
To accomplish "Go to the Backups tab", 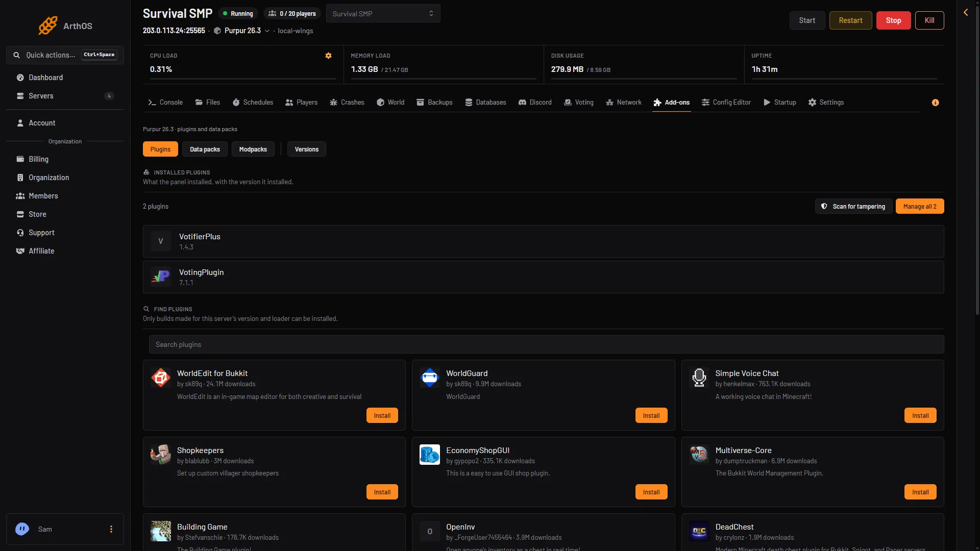I will (x=434, y=103).
